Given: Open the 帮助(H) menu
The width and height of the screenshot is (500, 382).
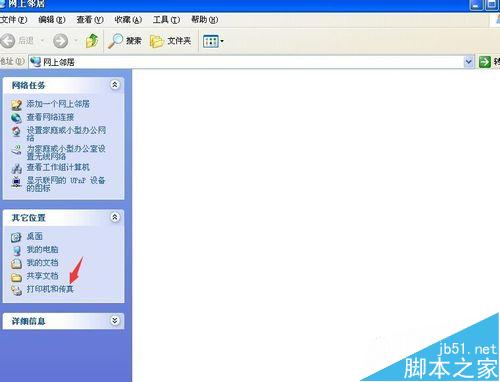Looking at the screenshot, I should click(x=205, y=20).
